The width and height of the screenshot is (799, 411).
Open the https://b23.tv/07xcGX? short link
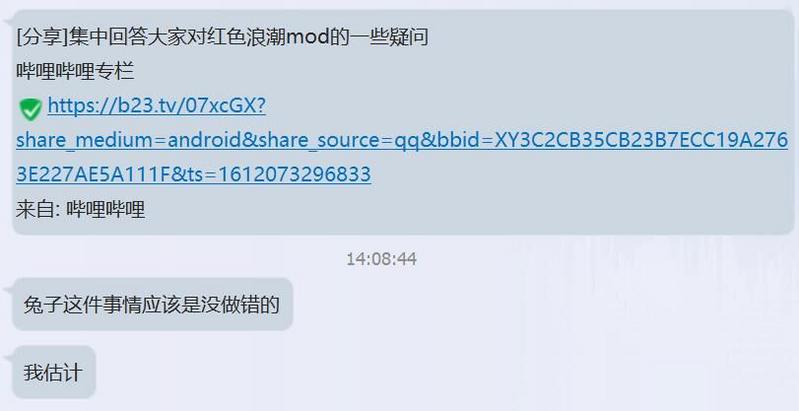(x=156, y=106)
